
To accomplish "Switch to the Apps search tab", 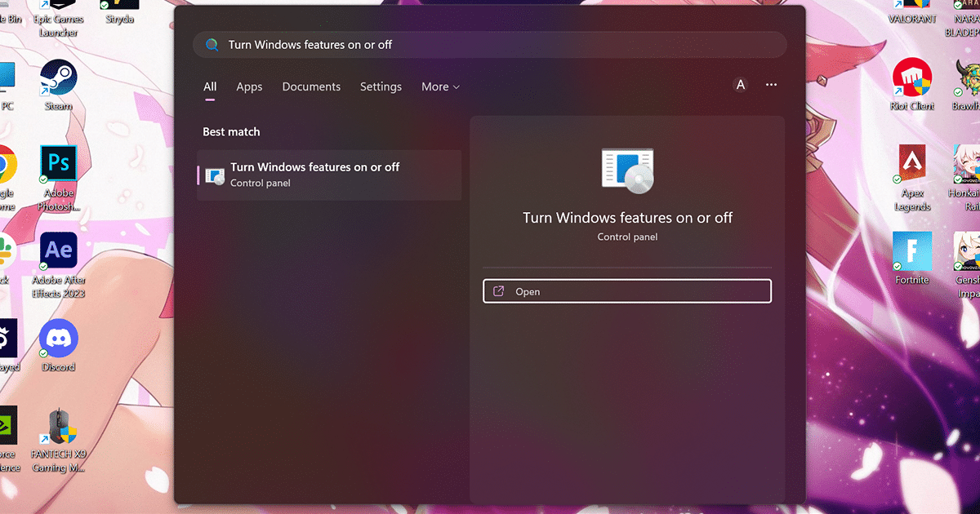I will [x=249, y=86].
